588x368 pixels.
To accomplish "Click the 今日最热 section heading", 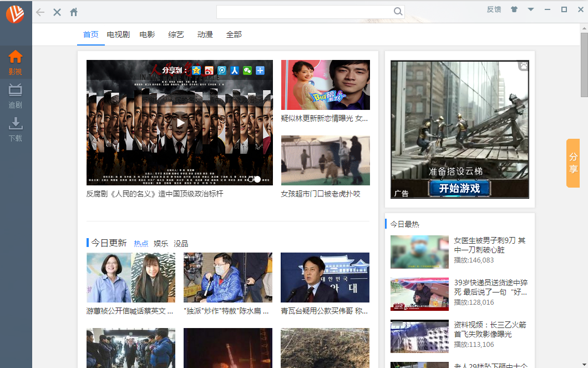I will point(404,224).
